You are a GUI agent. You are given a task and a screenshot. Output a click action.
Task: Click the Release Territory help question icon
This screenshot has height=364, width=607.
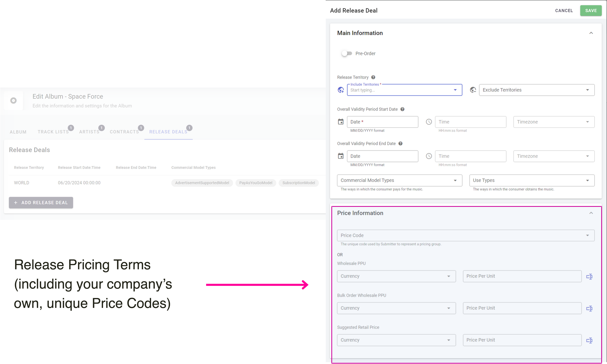coord(373,77)
